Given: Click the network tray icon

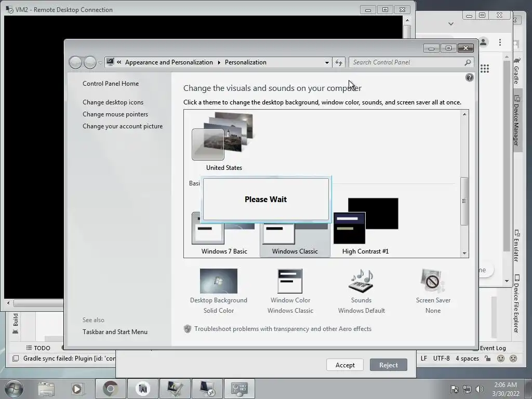Looking at the screenshot, I should tap(467, 389).
